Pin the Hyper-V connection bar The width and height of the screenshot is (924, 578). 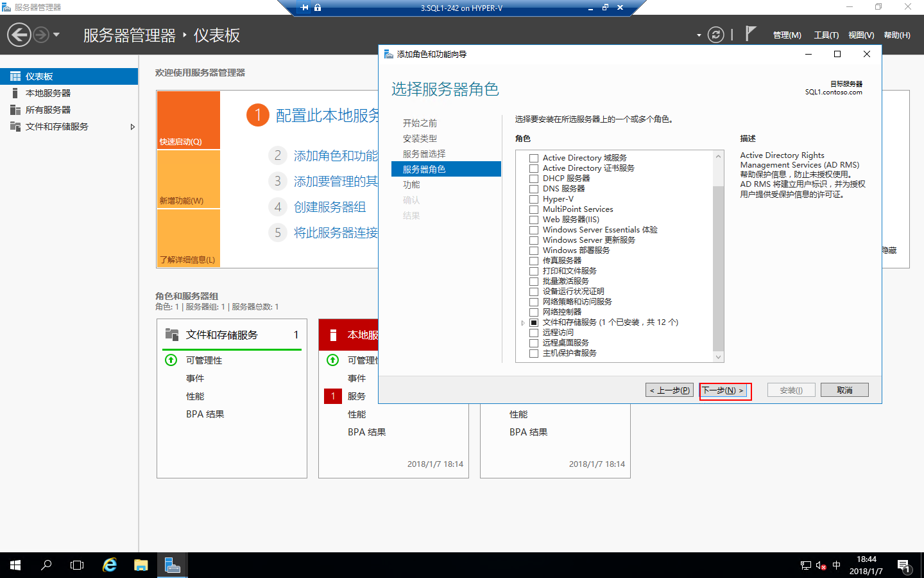coord(304,8)
